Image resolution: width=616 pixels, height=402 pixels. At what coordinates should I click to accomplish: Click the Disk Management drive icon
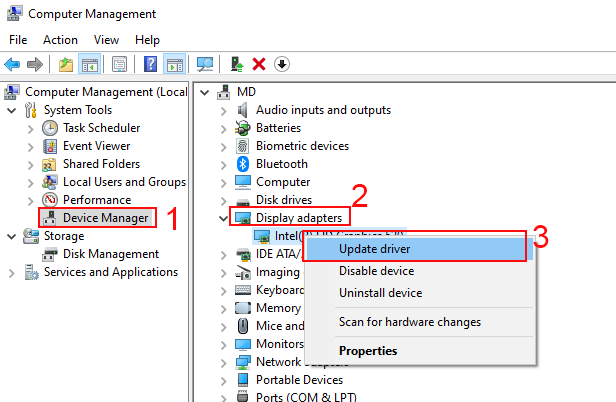pyautogui.click(x=50, y=254)
